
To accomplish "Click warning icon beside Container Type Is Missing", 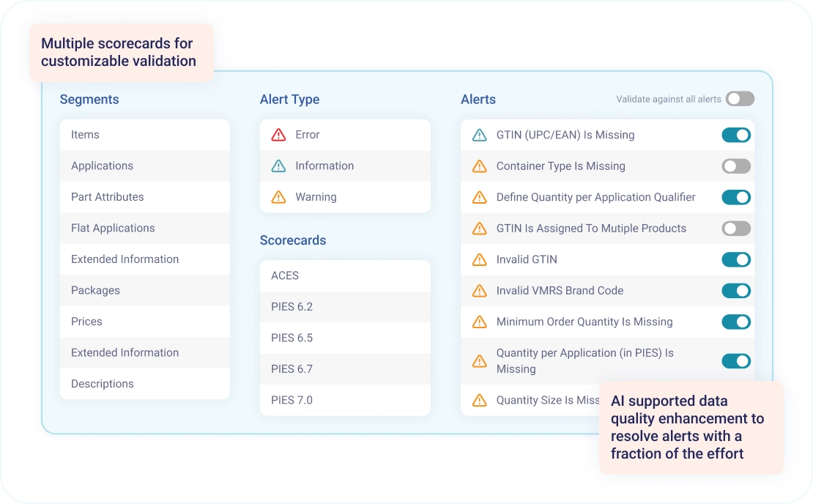I will [x=479, y=166].
